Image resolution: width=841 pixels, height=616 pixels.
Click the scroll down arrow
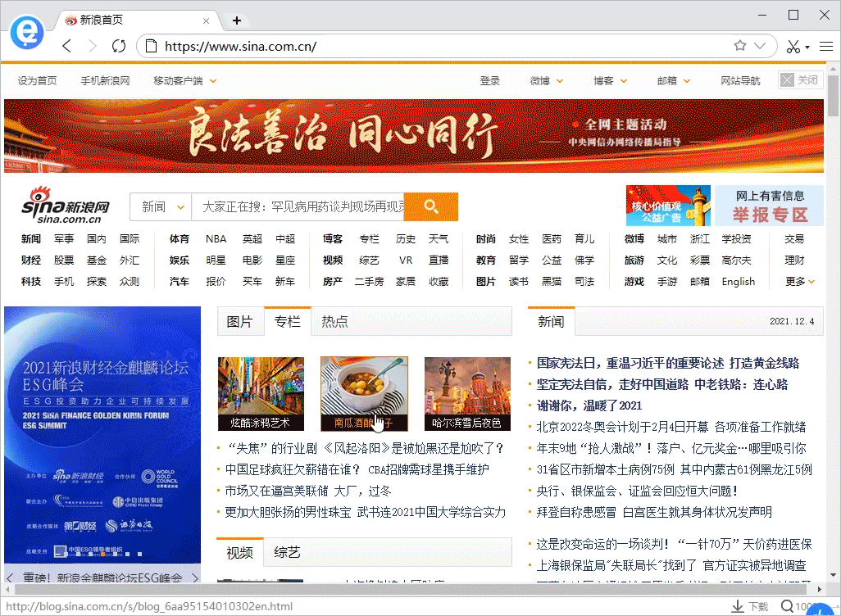point(833,575)
